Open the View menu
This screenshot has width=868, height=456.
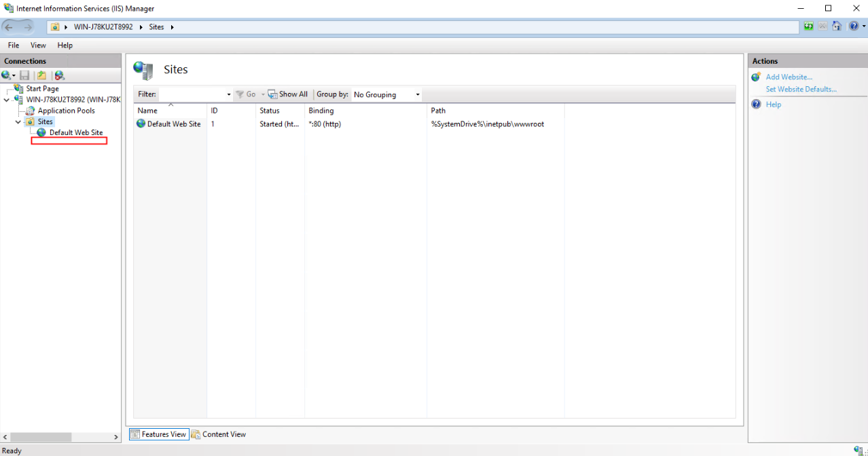coord(38,45)
